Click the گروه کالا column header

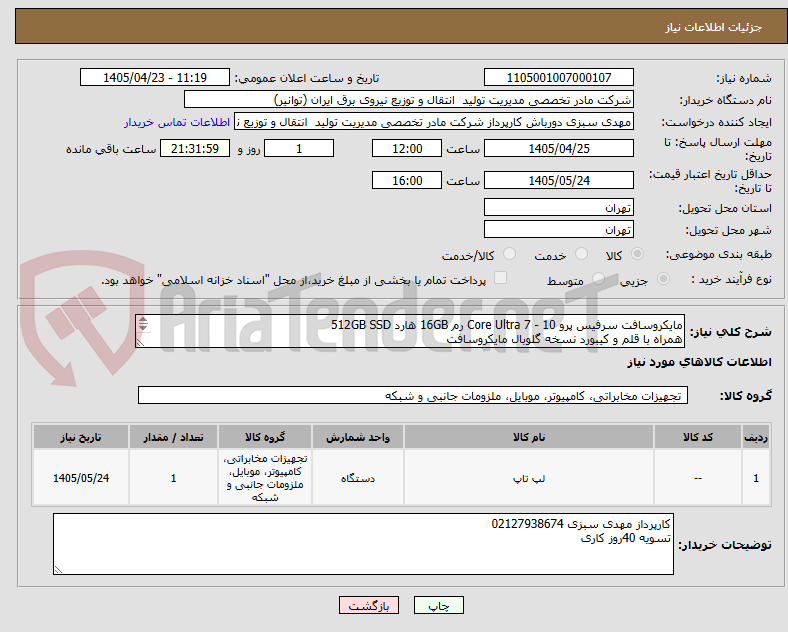[x=265, y=437]
